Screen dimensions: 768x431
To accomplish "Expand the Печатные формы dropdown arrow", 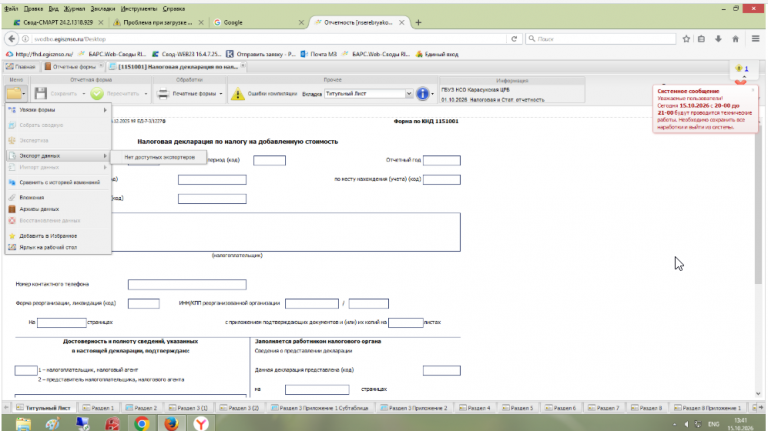I will pos(221,94).
